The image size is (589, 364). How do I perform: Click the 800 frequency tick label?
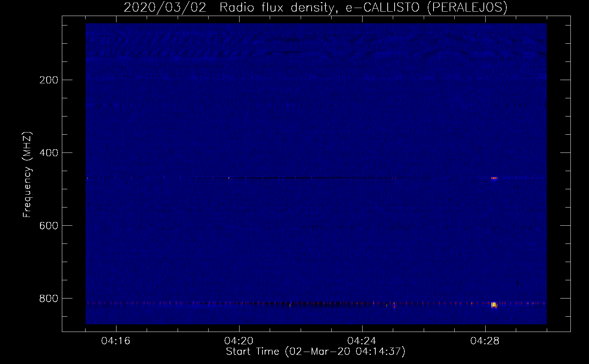[49, 298]
